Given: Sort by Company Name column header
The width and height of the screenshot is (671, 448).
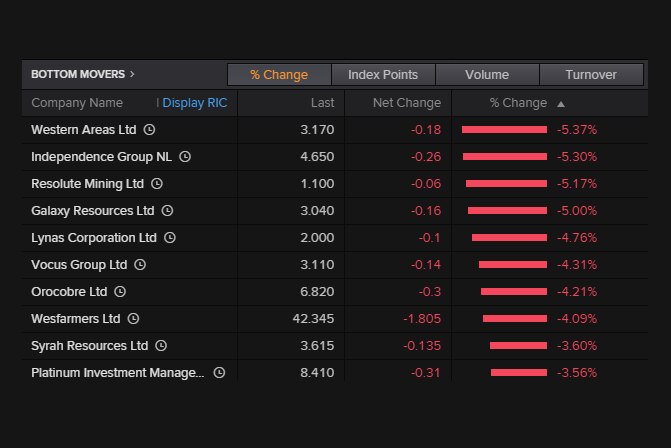Looking at the screenshot, I should coord(77,103).
